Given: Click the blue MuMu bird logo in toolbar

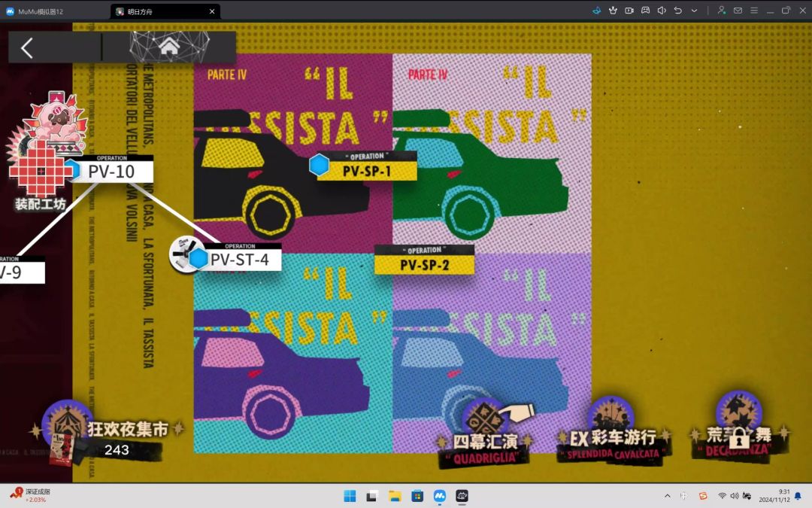Looking at the screenshot, I should tap(596, 11).
